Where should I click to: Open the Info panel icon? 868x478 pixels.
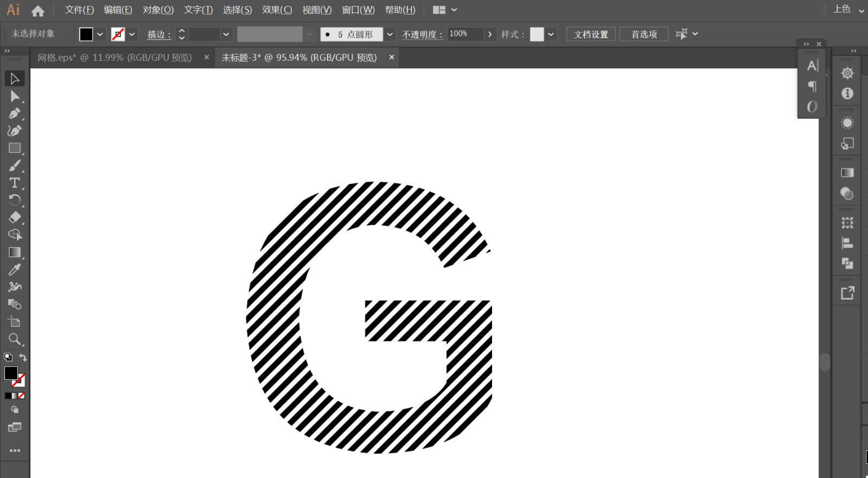(847, 93)
